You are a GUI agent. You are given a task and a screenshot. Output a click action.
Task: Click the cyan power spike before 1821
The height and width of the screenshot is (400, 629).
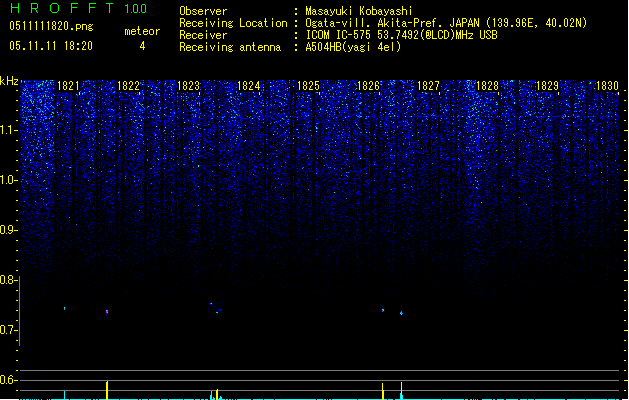point(65,395)
